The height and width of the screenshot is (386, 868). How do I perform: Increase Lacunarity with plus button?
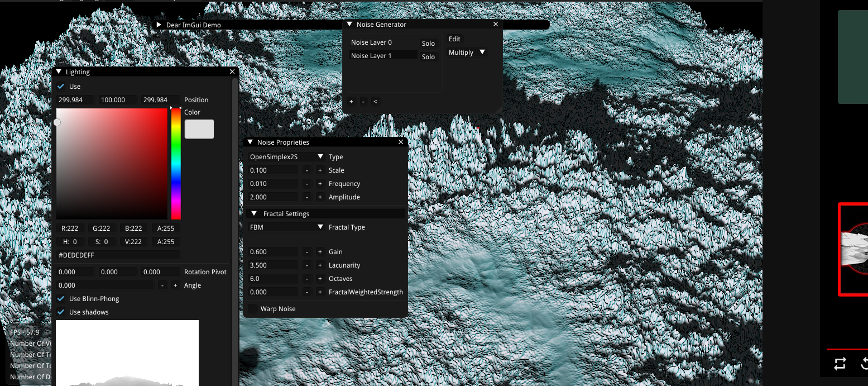(320, 265)
